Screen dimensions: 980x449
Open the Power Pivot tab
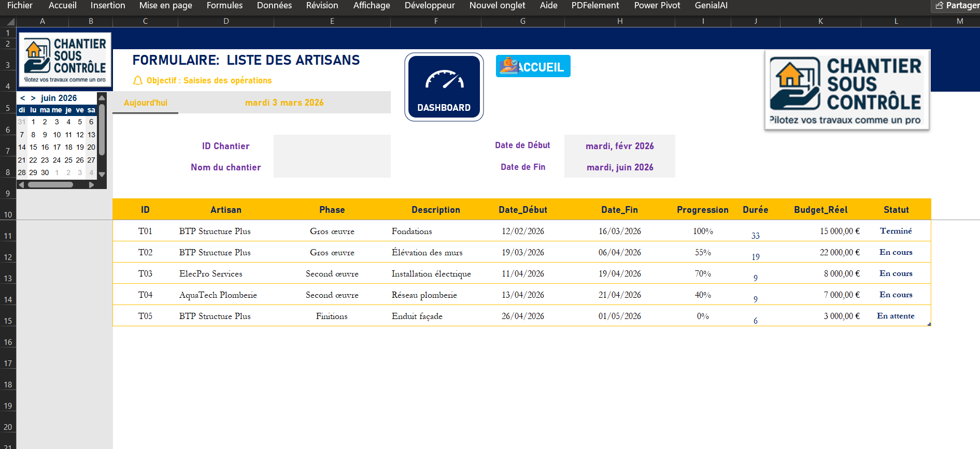coord(657,5)
